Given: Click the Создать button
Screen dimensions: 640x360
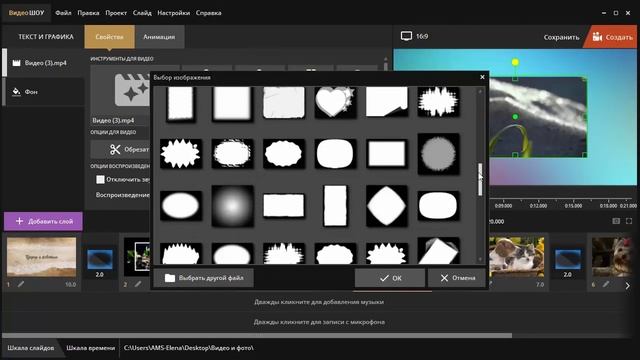Looking at the screenshot, I should (612, 37).
